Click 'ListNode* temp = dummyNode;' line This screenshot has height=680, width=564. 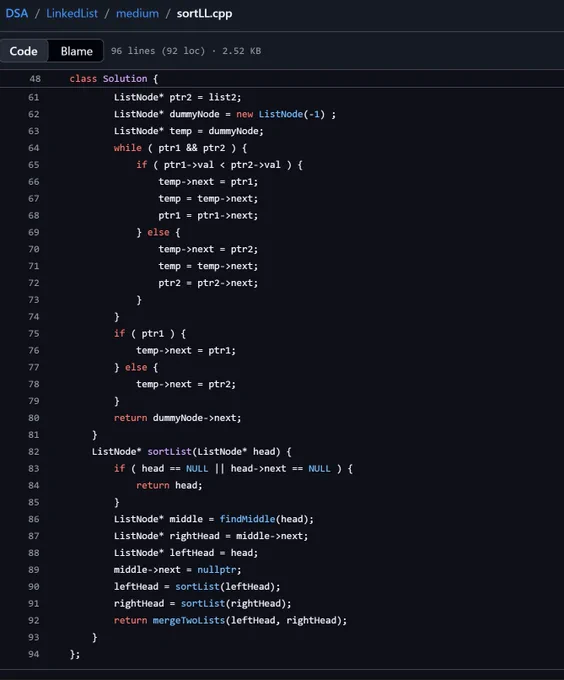point(189,131)
